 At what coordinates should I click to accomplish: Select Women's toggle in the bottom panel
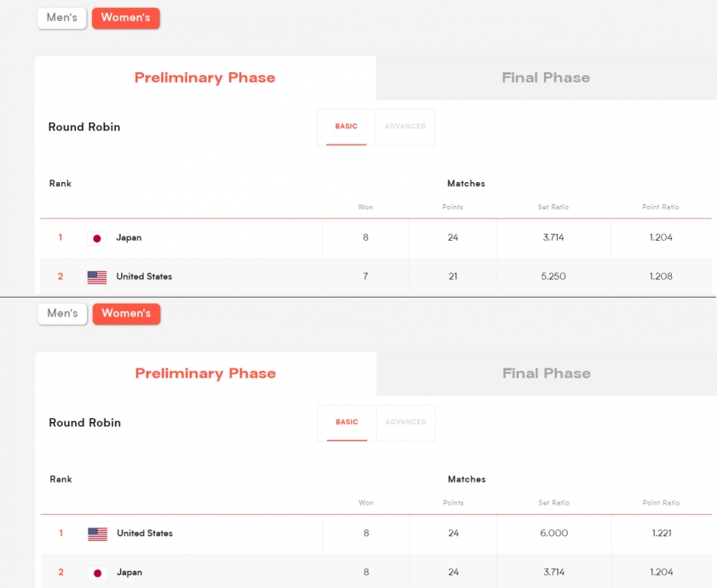(126, 314)
